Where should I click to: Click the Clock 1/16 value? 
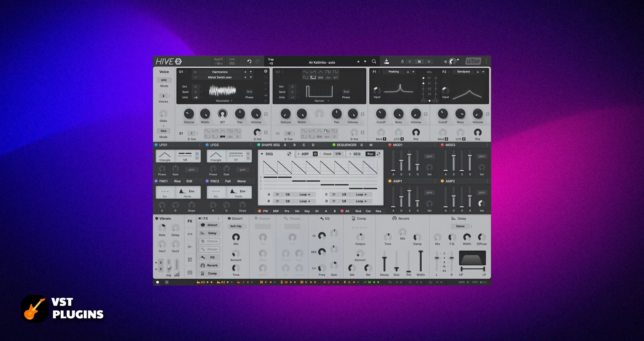point(338,154)
